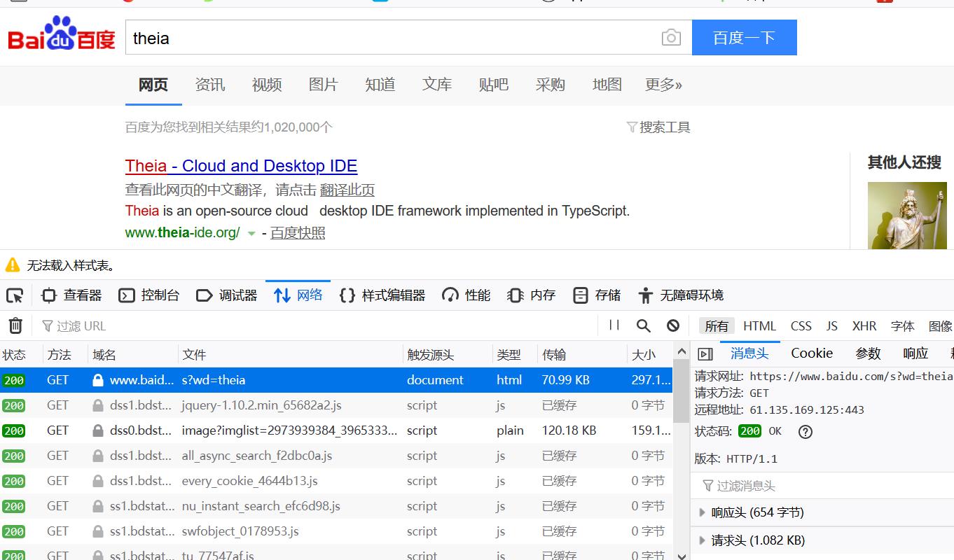Sort by 传输 transferred column header
Image resolution: width=954 pixels, height=560 pixels.
[x=581, y=355]
